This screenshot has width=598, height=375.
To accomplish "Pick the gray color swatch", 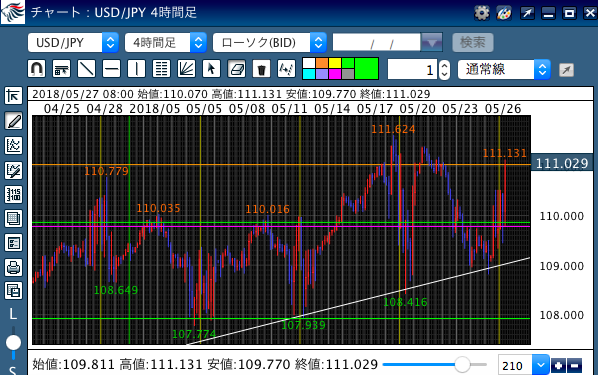I will 348,74.
